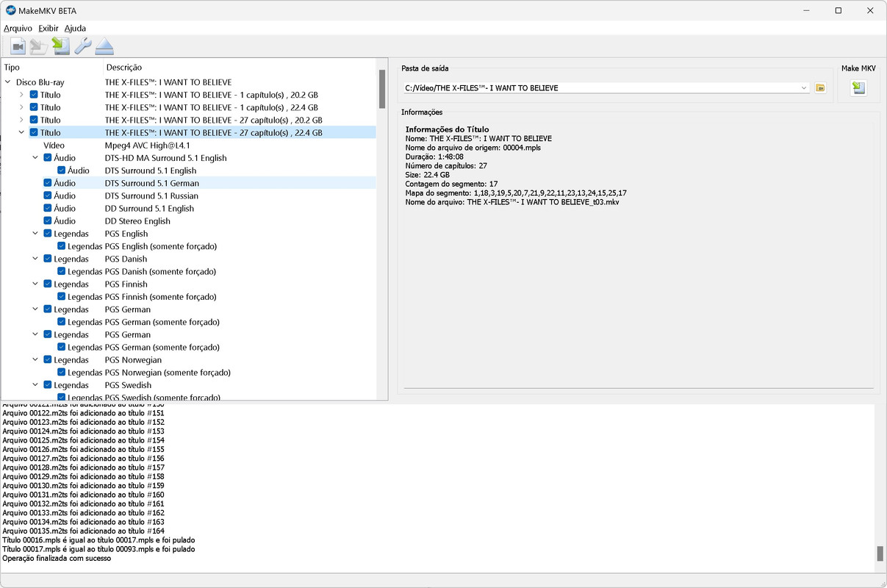Viewport: 887px width, 588px height.
Task: Uncheck the 1 capítulo(s), 22.4 GB title
Action: click(x=34, y=107)
